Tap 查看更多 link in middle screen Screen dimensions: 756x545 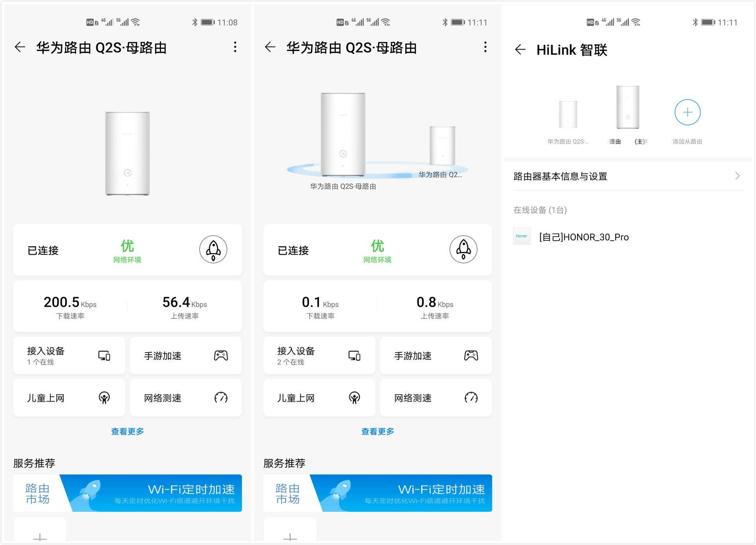pos(378,432)
